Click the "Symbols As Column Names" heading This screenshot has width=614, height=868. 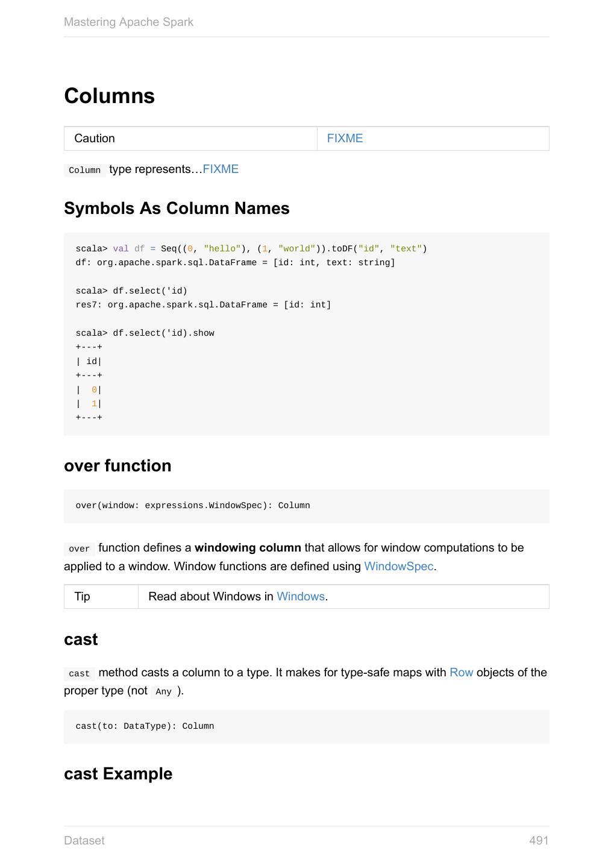coord(177,209)
